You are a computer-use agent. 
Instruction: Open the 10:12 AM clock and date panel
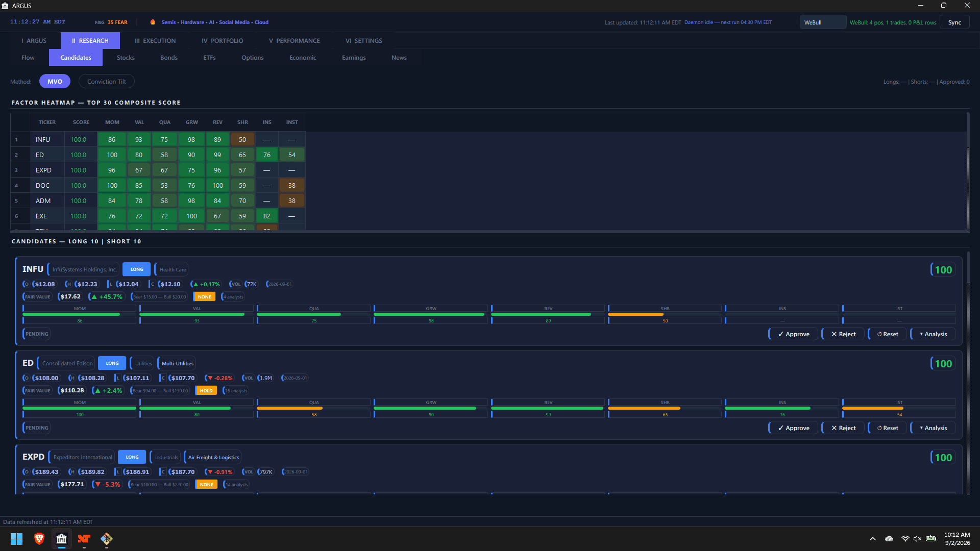pos(957,539)
